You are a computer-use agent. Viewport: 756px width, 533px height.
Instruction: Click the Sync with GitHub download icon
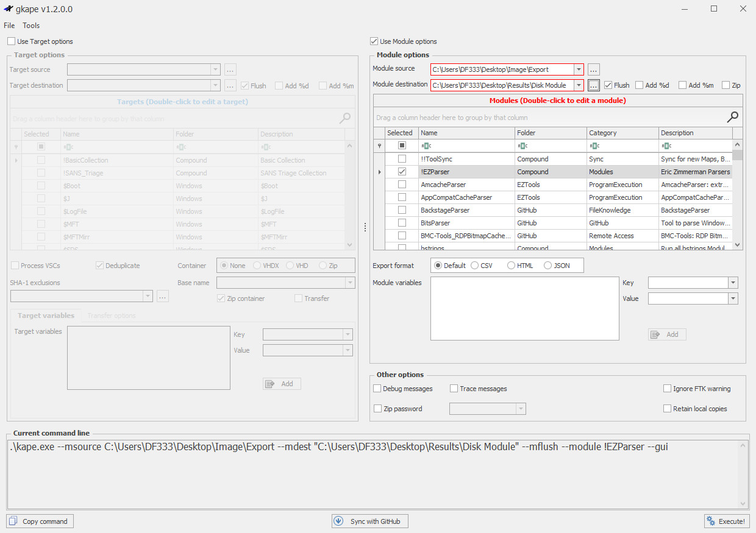coord(339,521)
